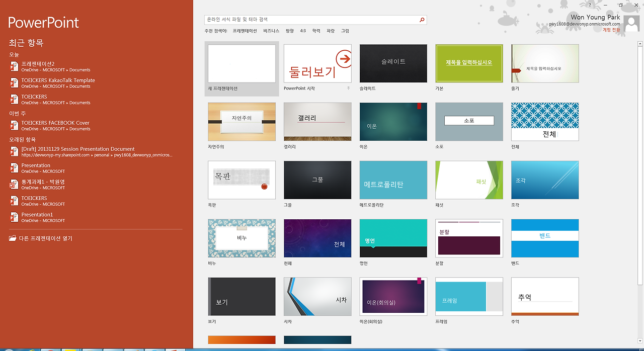Choose the 자연주의 wood theme thumbnail
644x351 pixels.
click(x=242, y=122)
